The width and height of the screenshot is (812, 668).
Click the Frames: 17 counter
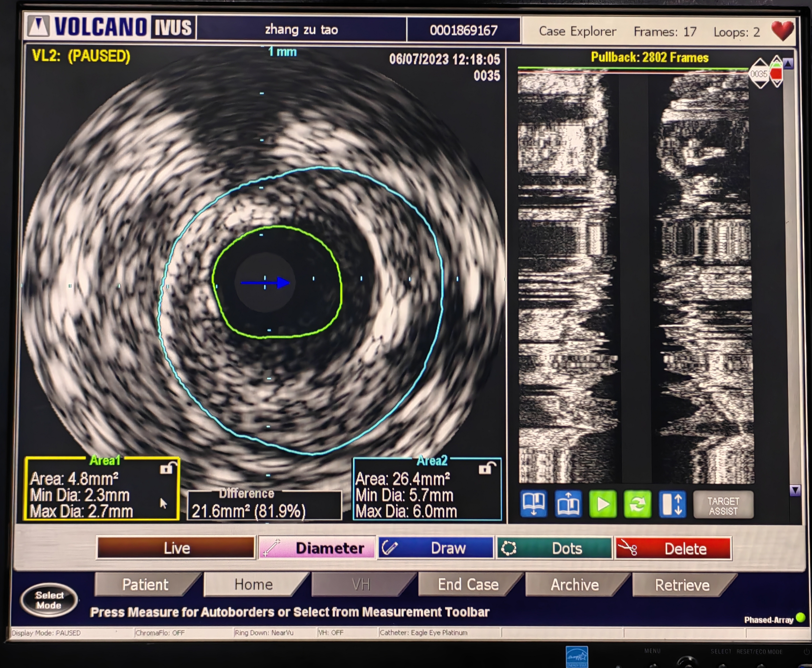[665, 32]
